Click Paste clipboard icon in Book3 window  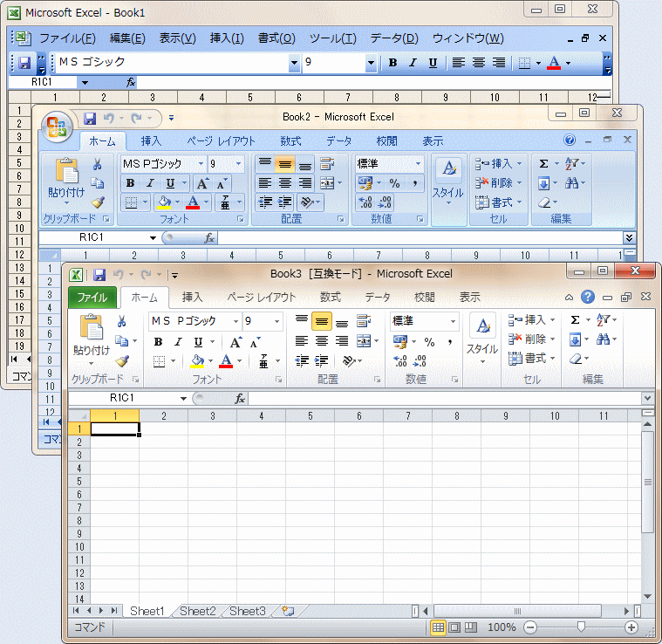point(92,327)
